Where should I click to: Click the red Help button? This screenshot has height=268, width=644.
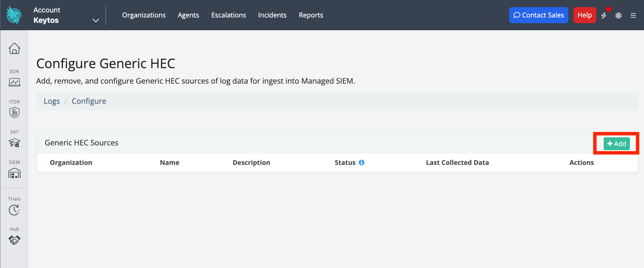click(584, 15)
